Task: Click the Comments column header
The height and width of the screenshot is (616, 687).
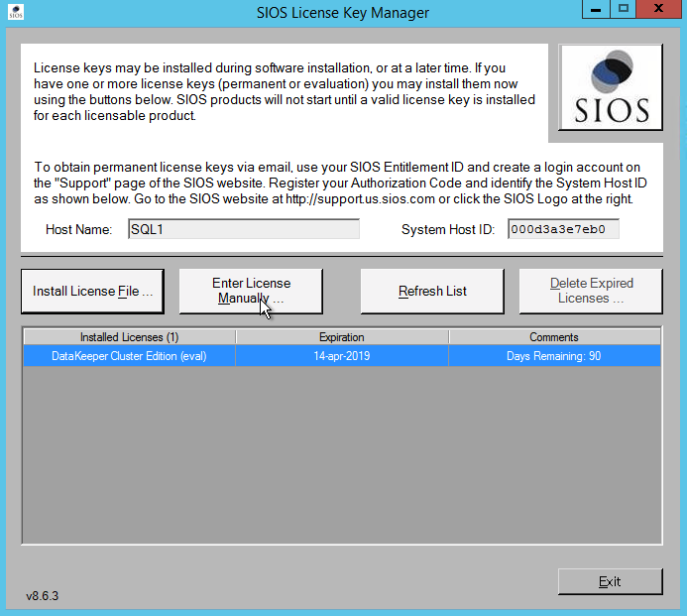Action: [554, 337]
